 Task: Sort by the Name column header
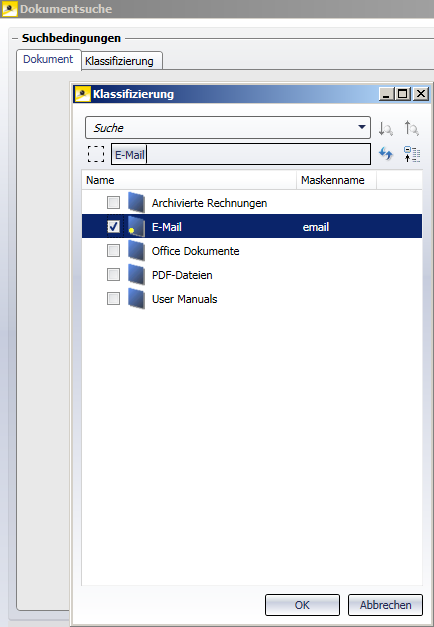(189, 180)
